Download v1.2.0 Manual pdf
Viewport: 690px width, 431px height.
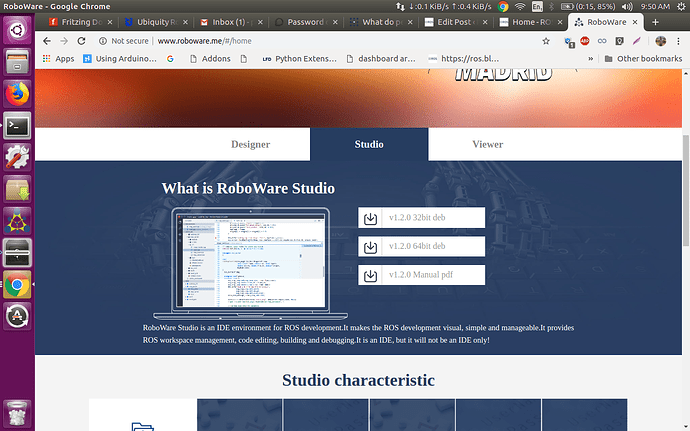click(x=422, y=275)
